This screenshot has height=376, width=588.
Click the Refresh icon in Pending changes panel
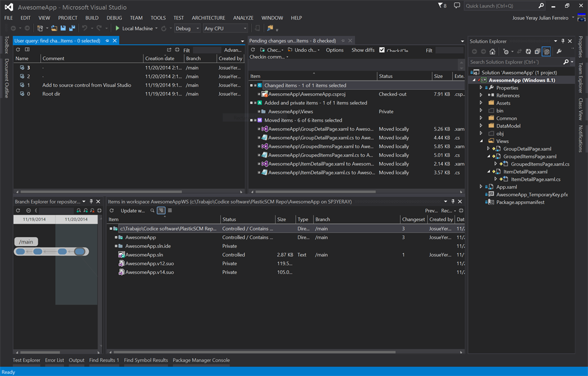click(253, 50)
